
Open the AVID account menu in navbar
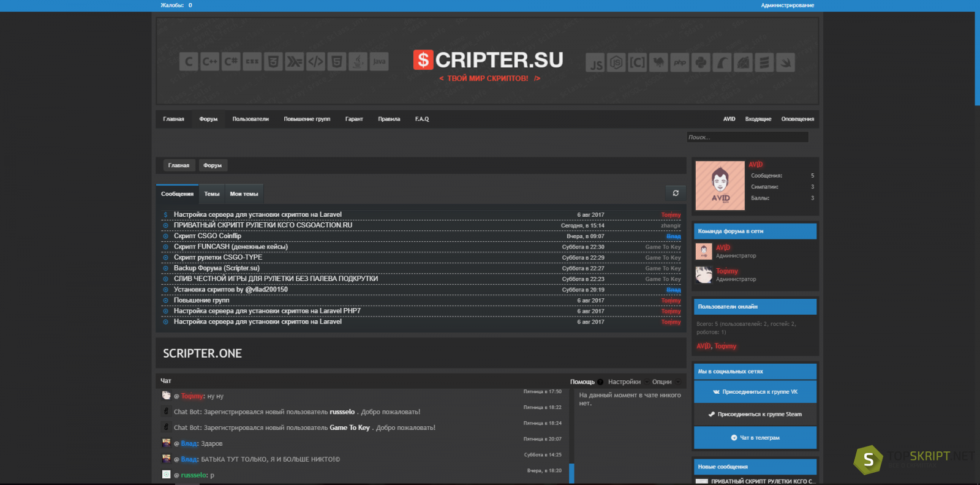729,119
